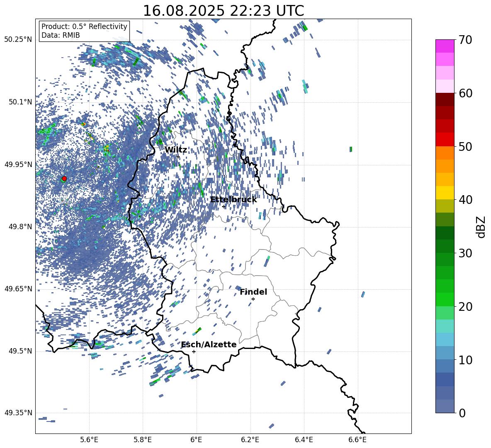This screenshot has width=491, height=448.
Task: Click the Wiltz city label
Action: 176,150
